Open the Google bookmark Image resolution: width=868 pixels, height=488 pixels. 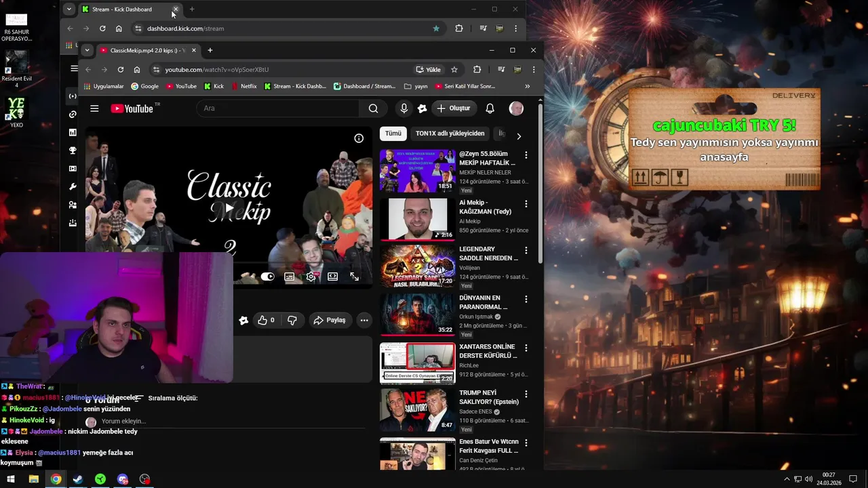pos(144,86)
